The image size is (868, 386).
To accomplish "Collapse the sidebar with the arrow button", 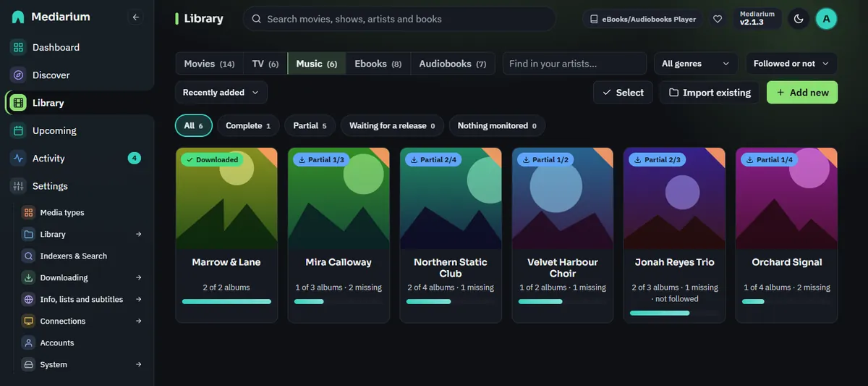I will click(x=135, y=17).
